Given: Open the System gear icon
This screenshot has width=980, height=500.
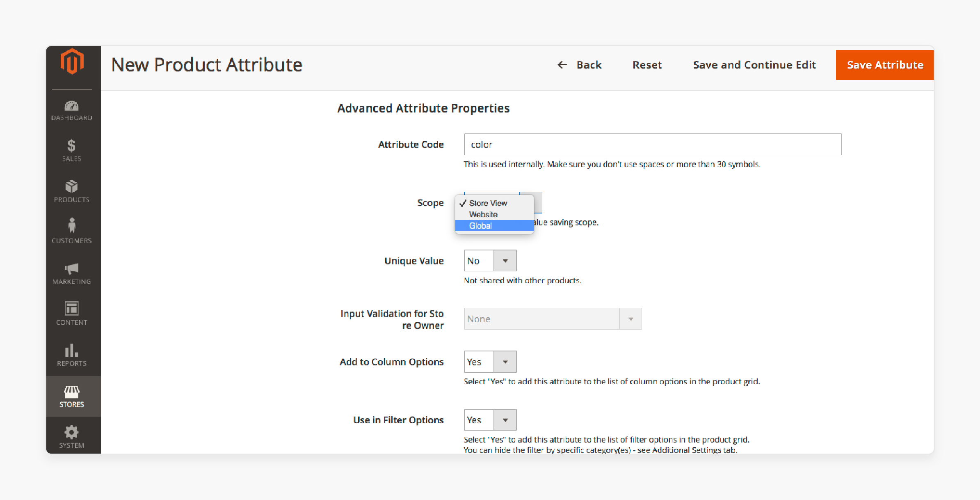Looking at the screenshot, I should [71, 432].
